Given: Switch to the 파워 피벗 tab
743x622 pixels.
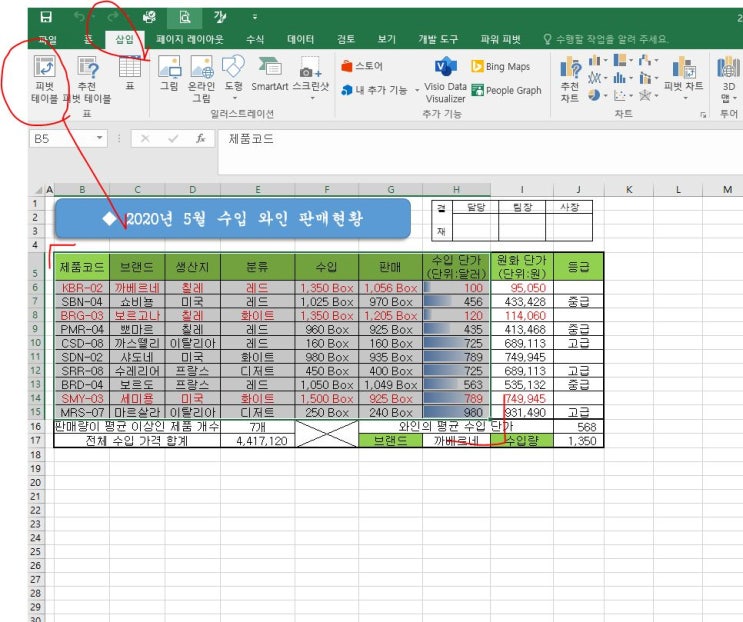Looking at the screenshot, I should click(x=500, y=39).
